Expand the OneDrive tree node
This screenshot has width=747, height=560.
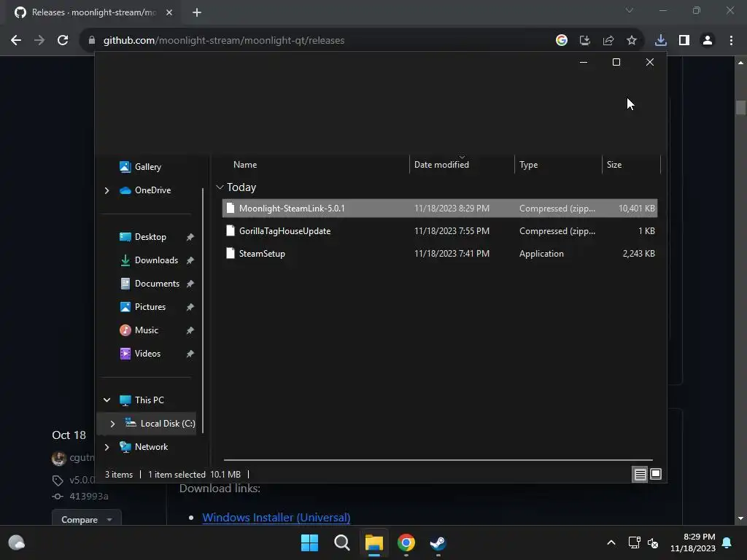107,190
